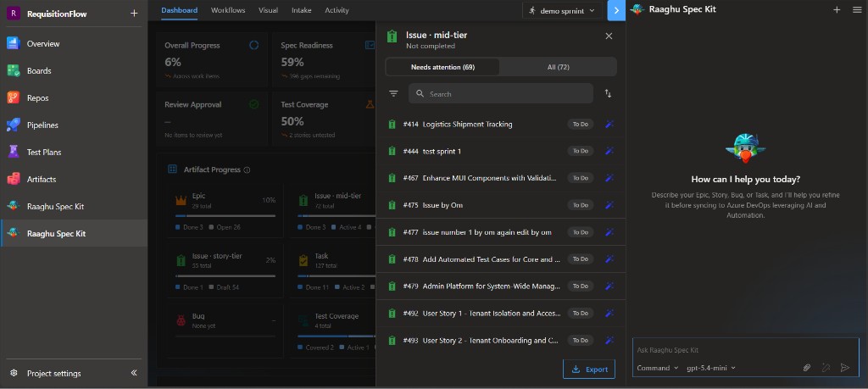Open the gpt-5.4-mini model dropdown
This screenshot has width=868, height=389.
pyautogui.click(x=711, y=368)
